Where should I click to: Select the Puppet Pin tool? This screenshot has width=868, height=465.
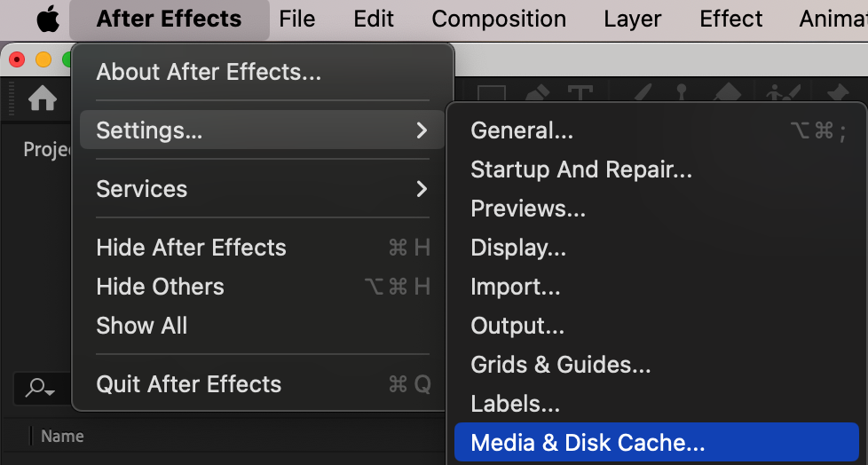pos(837,94)
